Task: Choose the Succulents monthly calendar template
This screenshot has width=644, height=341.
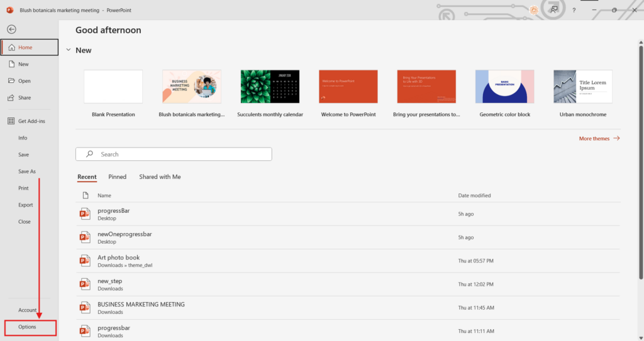Action: pos(270,87)
